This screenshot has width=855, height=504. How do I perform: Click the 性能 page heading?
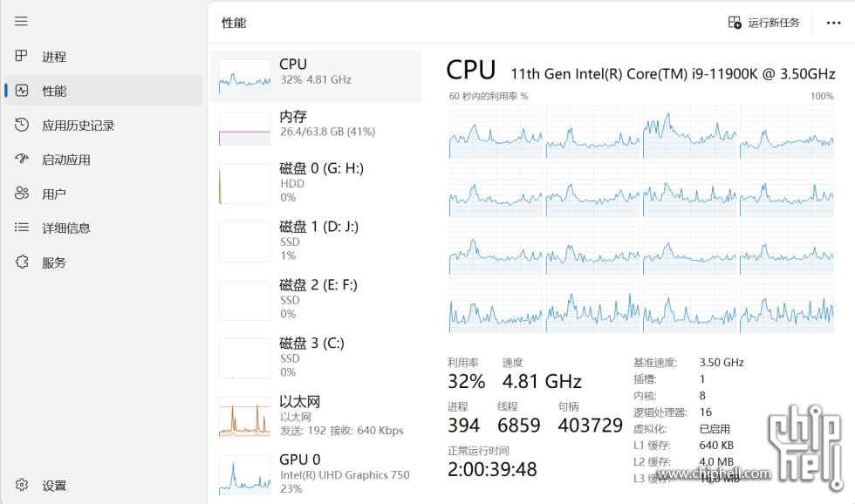click(x=234, y=23)
